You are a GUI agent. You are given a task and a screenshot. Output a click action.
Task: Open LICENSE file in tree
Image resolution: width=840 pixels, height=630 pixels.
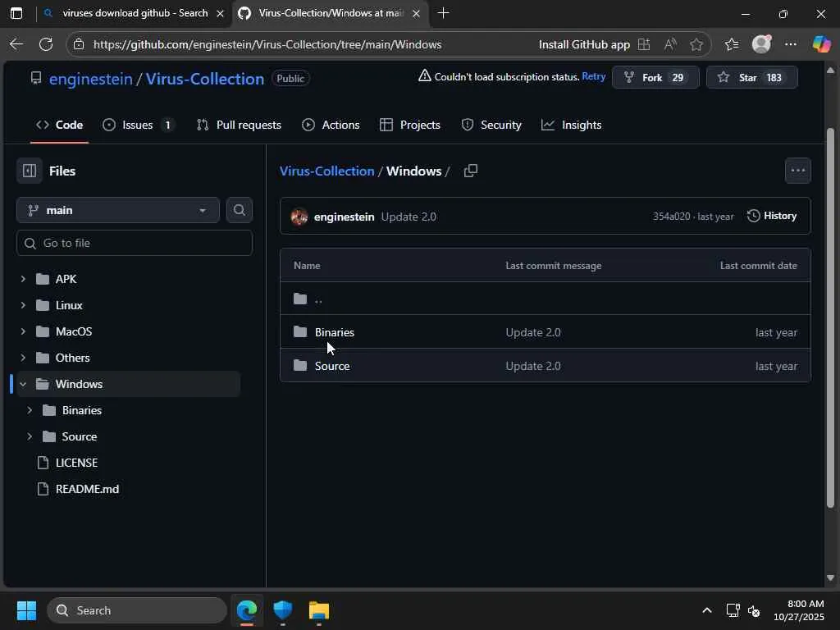pyautogui.click(x=76, y=463)
